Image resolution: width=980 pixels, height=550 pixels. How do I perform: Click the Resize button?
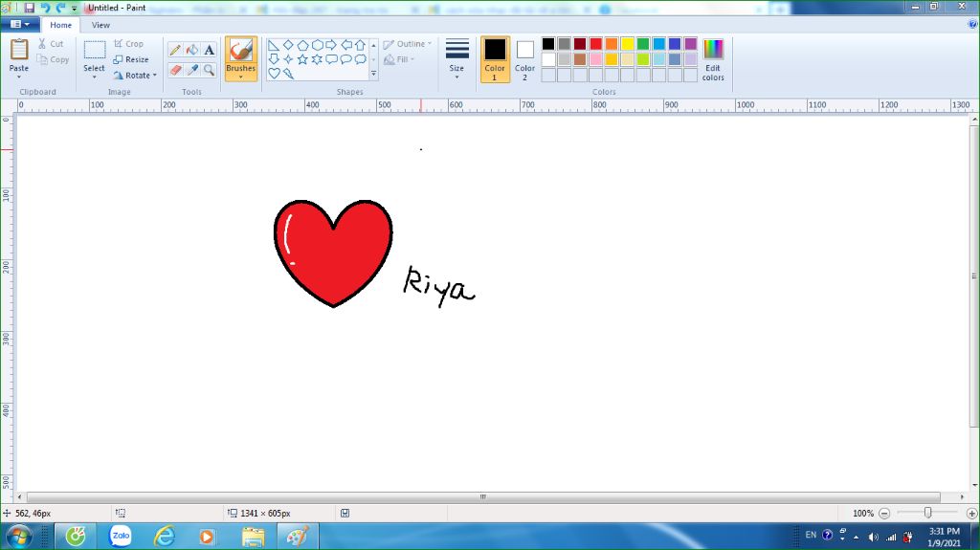(131, 59)
